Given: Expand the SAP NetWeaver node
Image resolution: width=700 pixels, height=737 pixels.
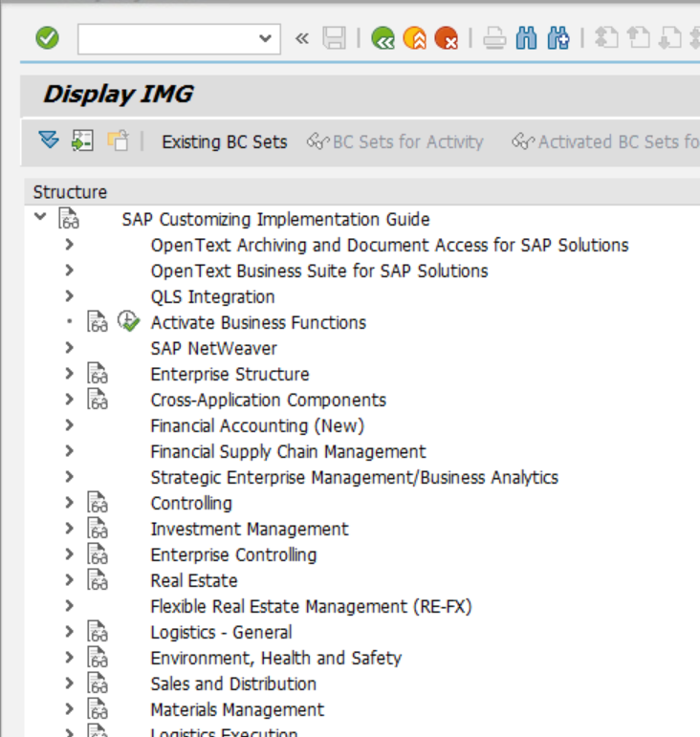Looking at the screenshot, I should pyautogui.click(x=69, y=348).
